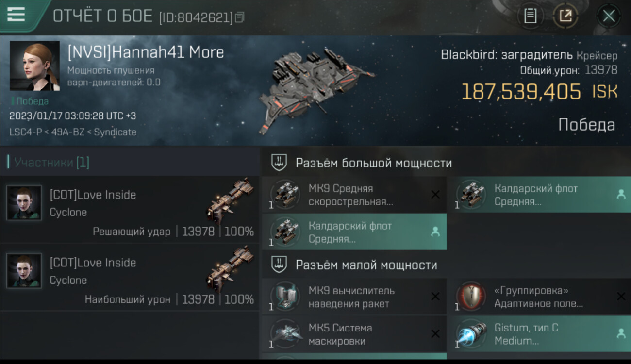Open first Love Inside portrait
The height and width of the screenshot is (364, 631).
click(x=24, y=202)
